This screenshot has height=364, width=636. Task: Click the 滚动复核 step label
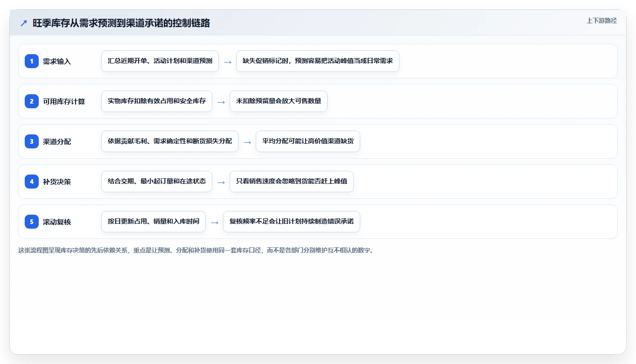pyautogui.click(x=57, y=222)
